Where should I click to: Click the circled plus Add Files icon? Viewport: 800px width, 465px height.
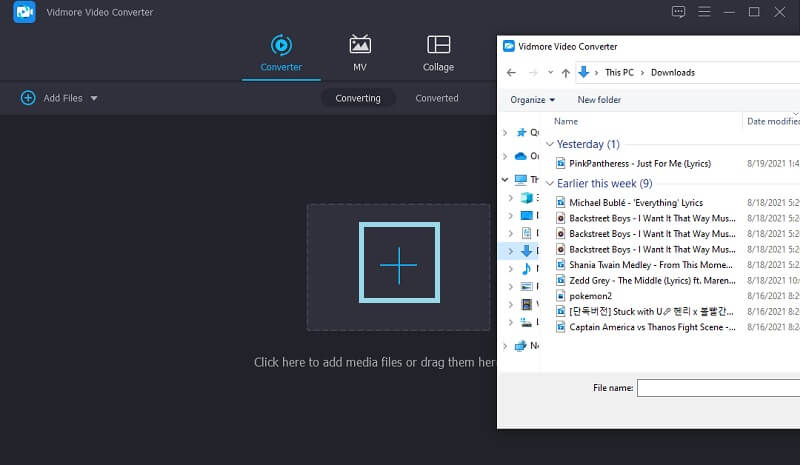pos(28,98)
